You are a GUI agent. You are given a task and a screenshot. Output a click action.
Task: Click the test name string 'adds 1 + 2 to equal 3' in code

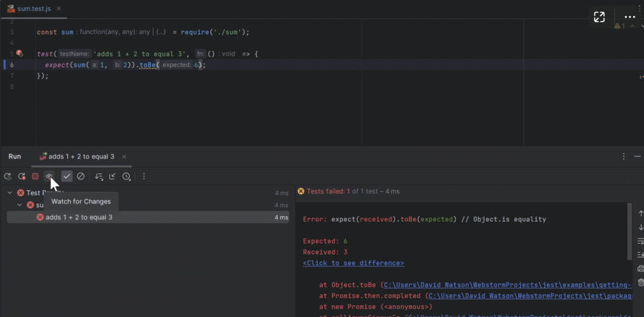click(141, 54)
